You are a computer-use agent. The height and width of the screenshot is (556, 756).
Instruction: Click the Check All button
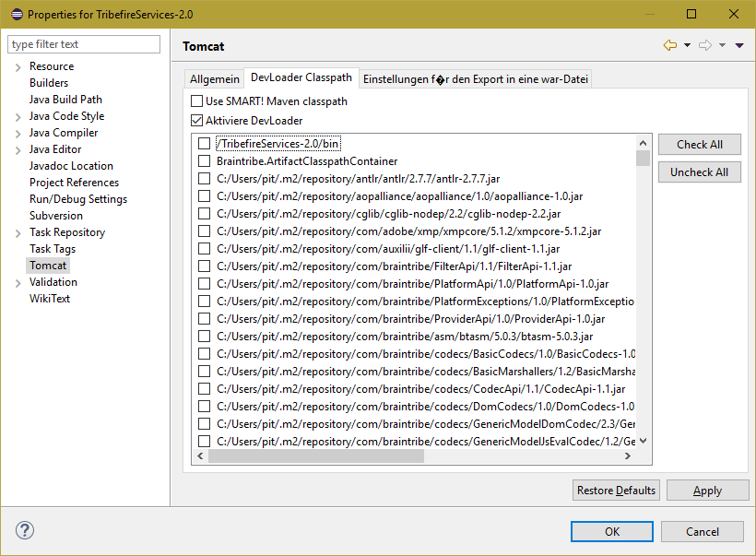tap(699, 145)
